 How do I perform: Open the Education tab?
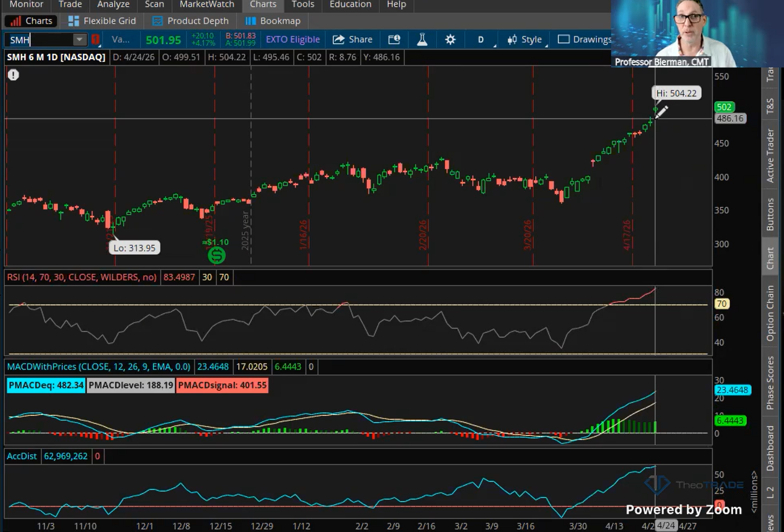(x=350, y=4)
